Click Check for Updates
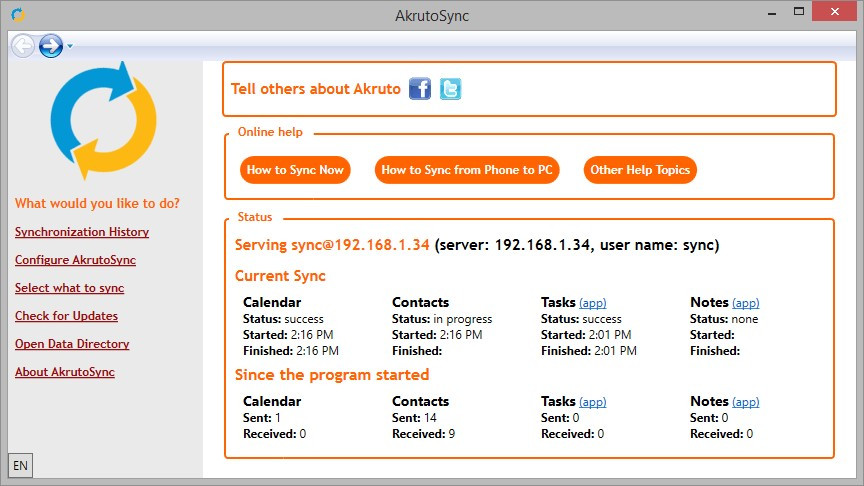 (66, 316)
